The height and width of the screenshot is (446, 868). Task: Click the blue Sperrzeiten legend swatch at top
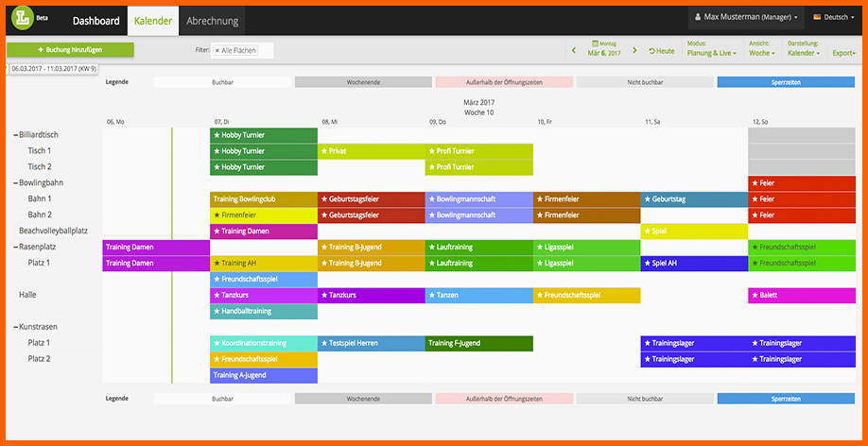786,82
